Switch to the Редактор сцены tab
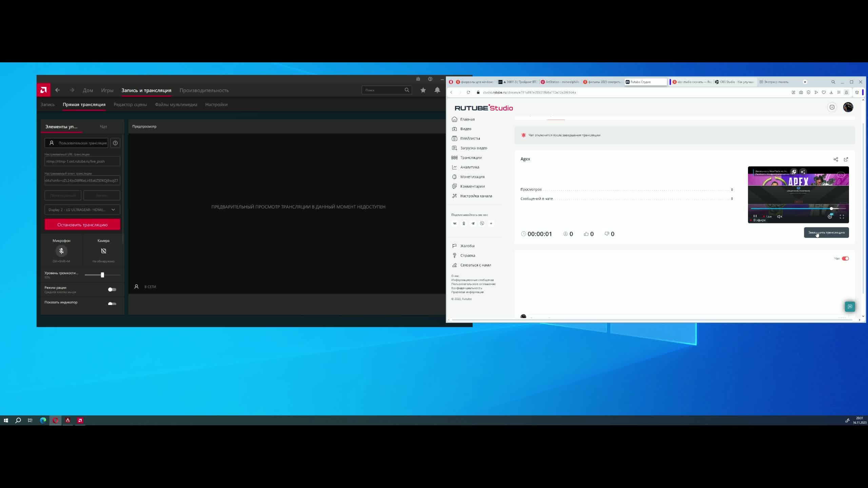 click(x=130, y=104)
